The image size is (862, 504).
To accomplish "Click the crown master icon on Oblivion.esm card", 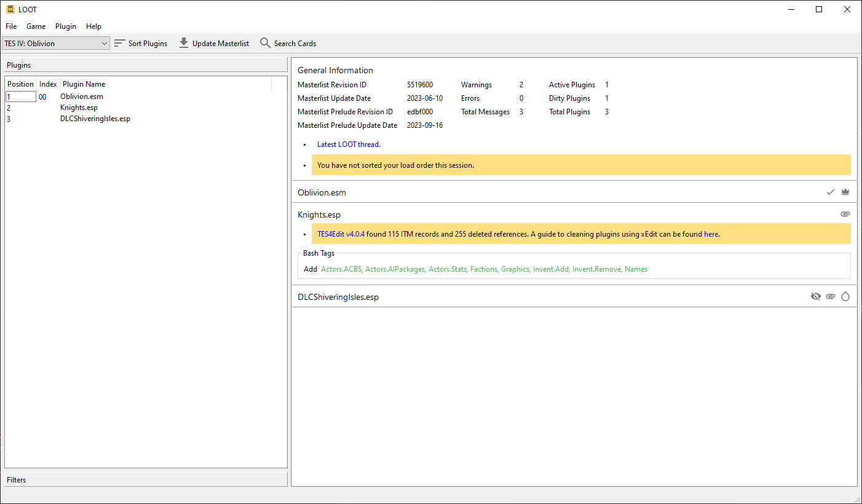I will (845, 192).
